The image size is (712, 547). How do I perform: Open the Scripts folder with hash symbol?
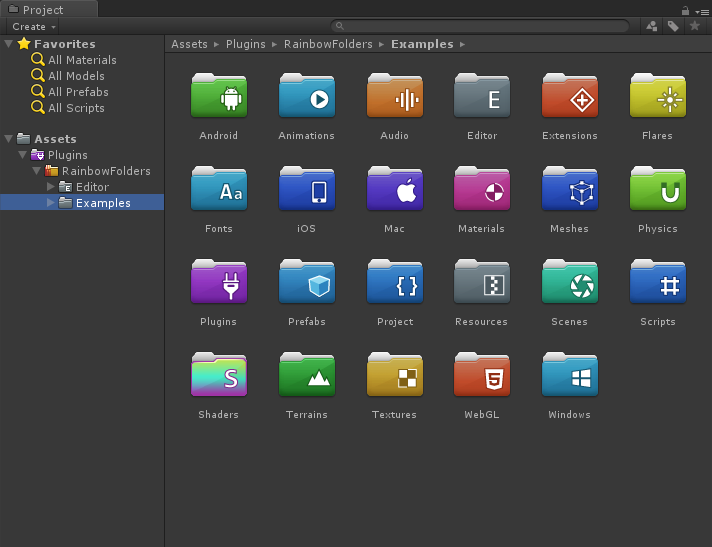point(658,281)
